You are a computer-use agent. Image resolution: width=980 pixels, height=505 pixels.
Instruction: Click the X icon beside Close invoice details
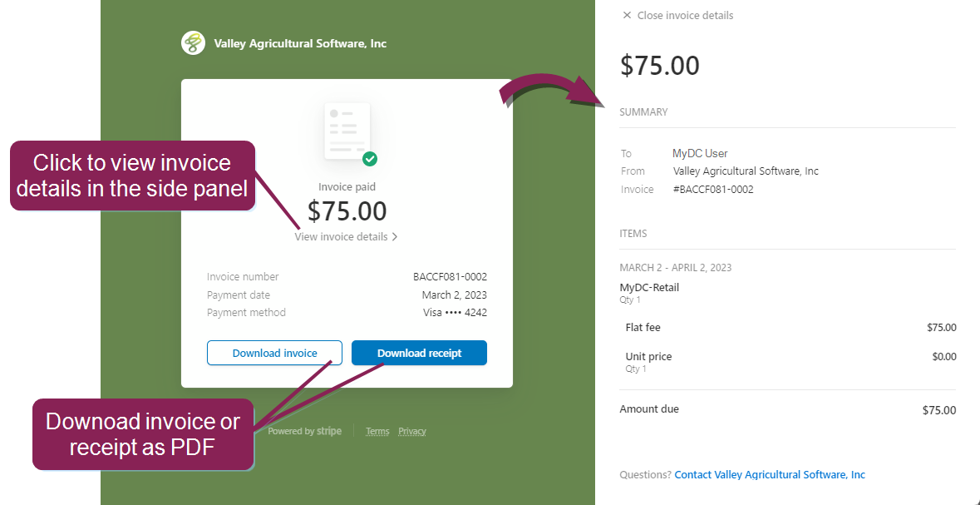[627, 15]
